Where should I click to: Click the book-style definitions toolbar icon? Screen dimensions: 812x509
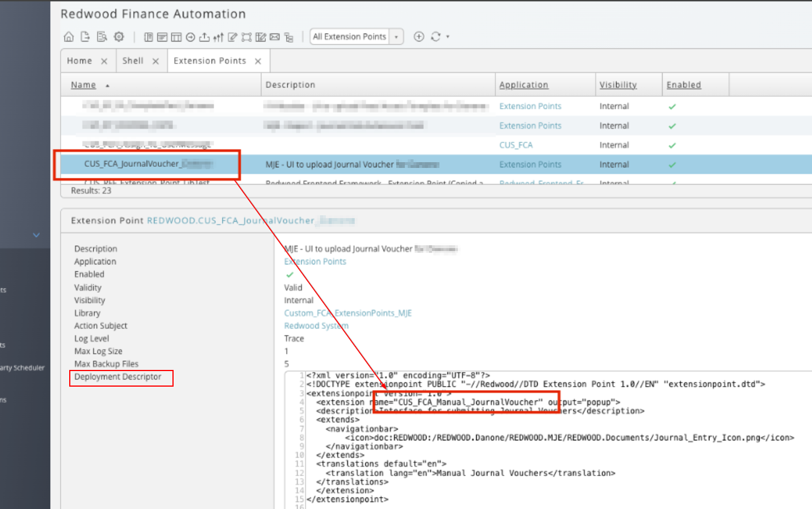point(148,37)
